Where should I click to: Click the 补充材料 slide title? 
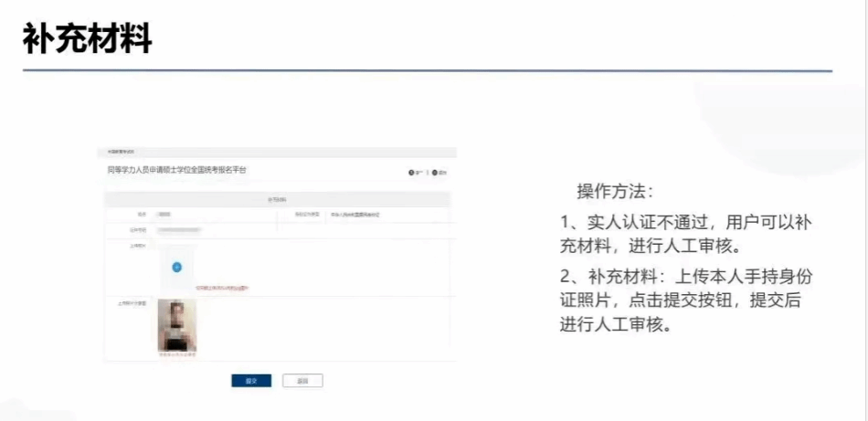click(x=87, y=38)
